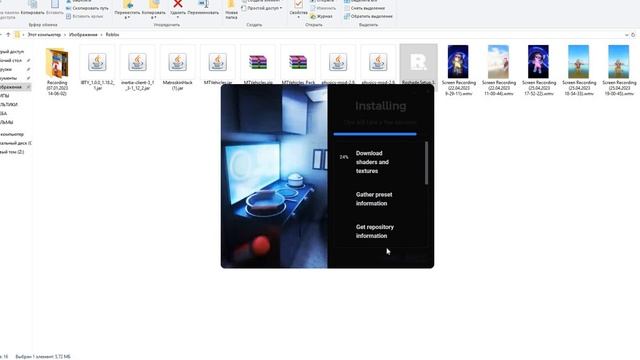Select Screen Recording 9-29-11 video thumbnail

458,62
